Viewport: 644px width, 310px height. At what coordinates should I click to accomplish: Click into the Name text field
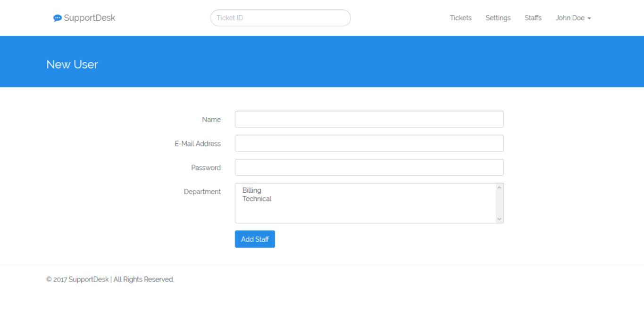[x=369, y=119]
